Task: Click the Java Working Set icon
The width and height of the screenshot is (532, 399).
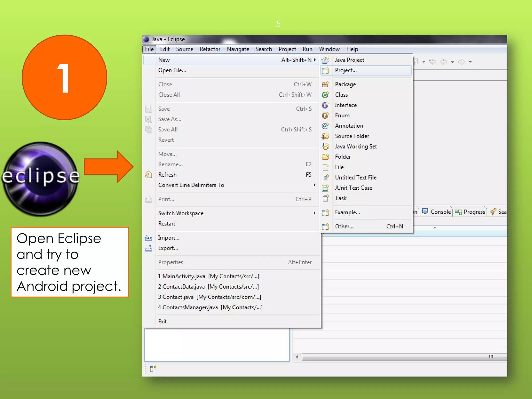Action: (325, 147)
